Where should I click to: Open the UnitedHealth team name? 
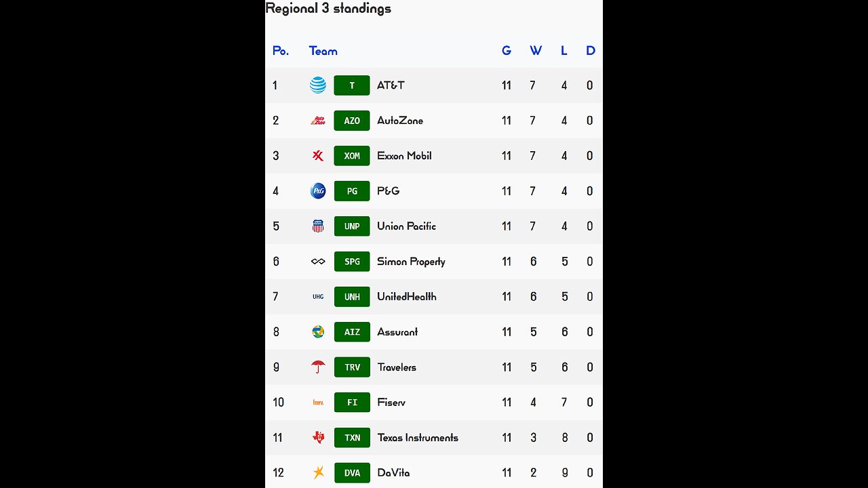click(407, 297)
